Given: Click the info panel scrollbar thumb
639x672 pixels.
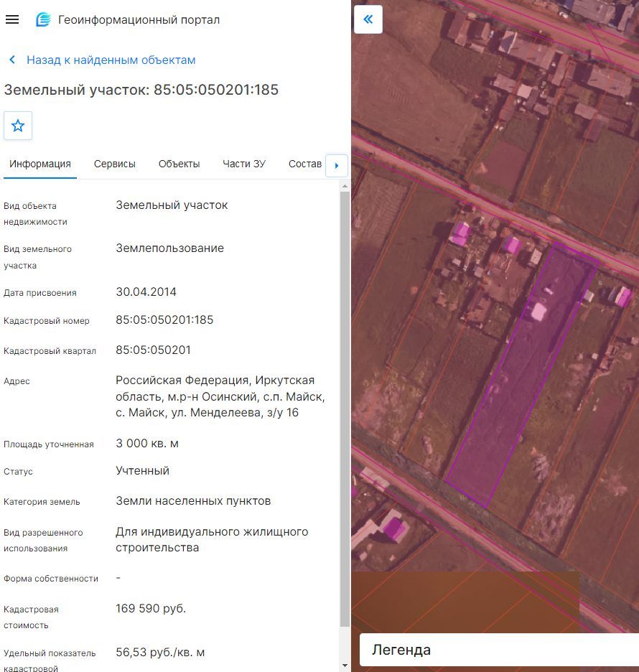Looking at the screenshot, I should pos(345,409).
